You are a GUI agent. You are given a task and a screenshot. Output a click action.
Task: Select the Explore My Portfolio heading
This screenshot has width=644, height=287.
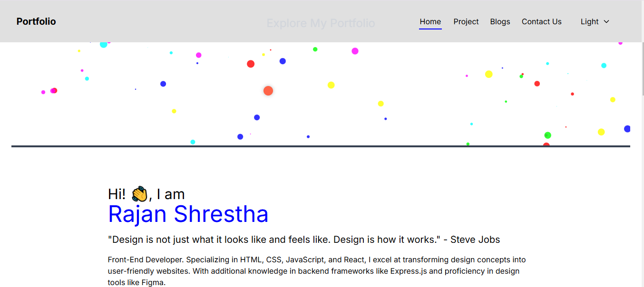click(x=320, y=23)
